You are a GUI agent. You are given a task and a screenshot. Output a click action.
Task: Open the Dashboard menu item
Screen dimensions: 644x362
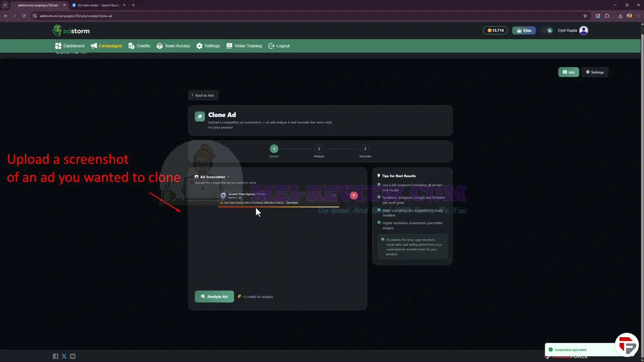(x=70, y=46)
